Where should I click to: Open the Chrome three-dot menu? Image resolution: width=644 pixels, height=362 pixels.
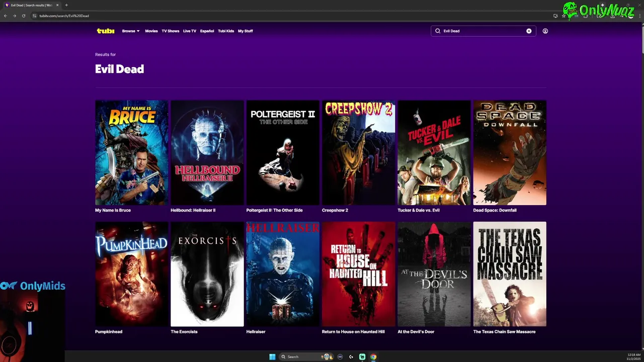[x=639, y=16]
